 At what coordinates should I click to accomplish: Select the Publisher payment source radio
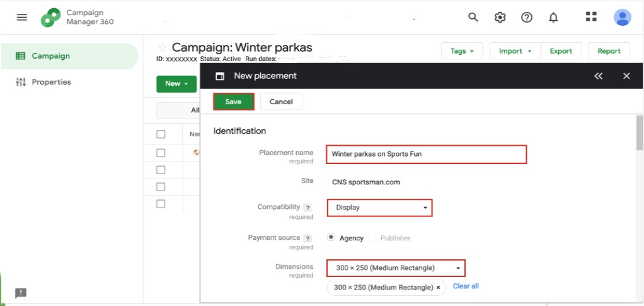click(372, 237)
